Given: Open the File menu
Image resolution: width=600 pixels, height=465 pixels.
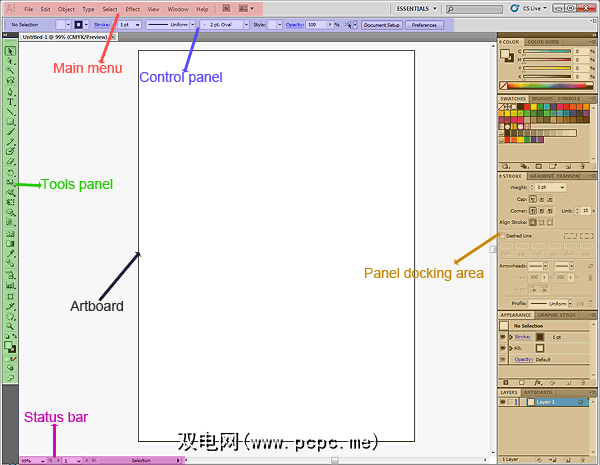Looking at the screenshot, I should click(x=28, y=9).
